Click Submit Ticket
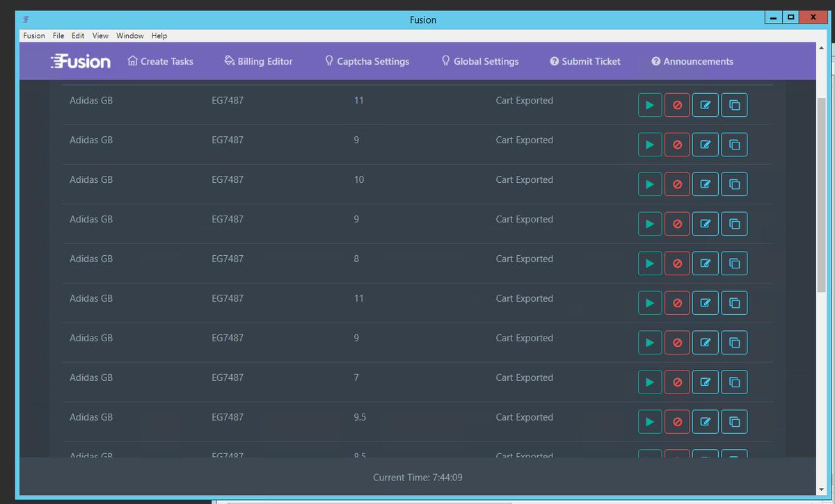The width and height of the screenshot is (835, 504). pyautogui.click(x=585, y=61)
